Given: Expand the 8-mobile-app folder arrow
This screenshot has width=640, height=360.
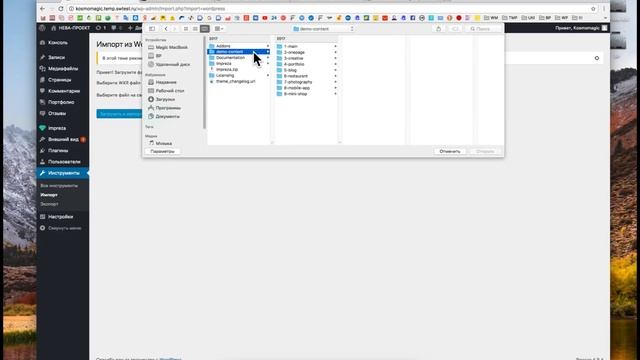Looking at the screenshot, I should 336,88.
